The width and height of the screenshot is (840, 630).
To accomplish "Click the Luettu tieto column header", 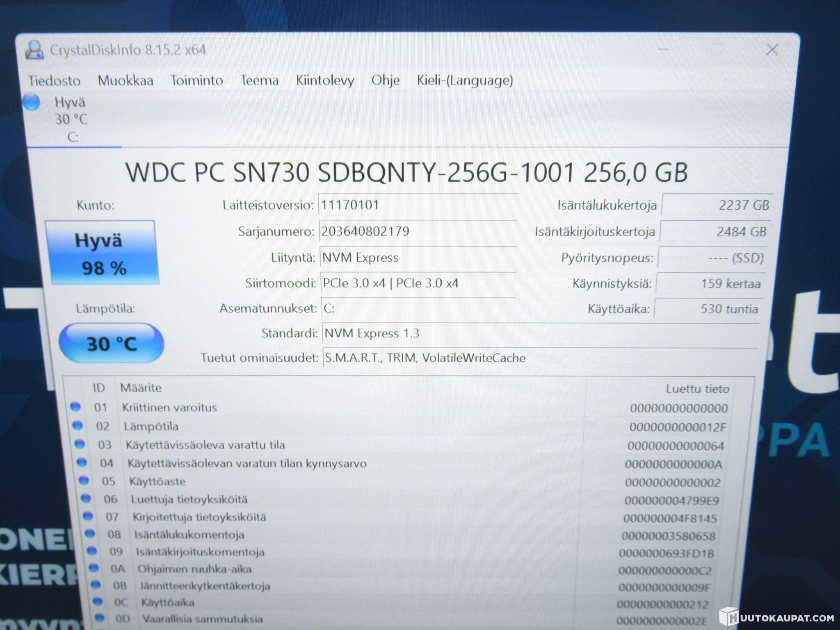I will [698, 388].
